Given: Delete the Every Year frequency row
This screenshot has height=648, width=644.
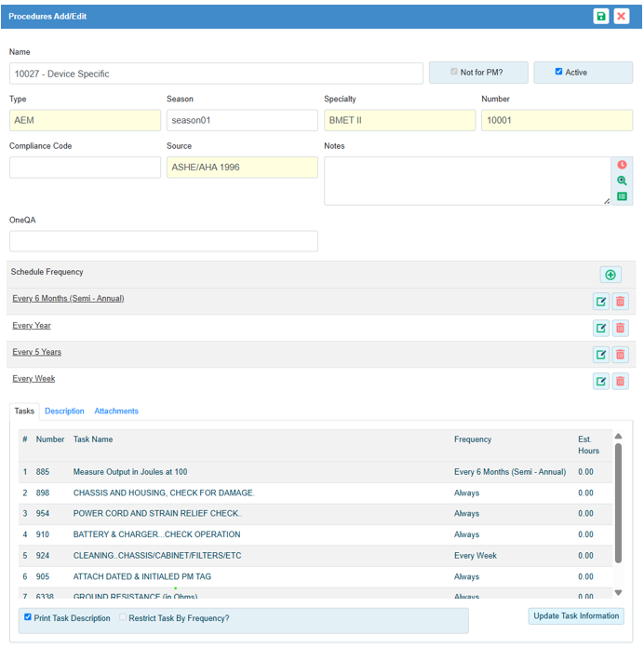Looking at the screenshot, I should pos(621,328).
